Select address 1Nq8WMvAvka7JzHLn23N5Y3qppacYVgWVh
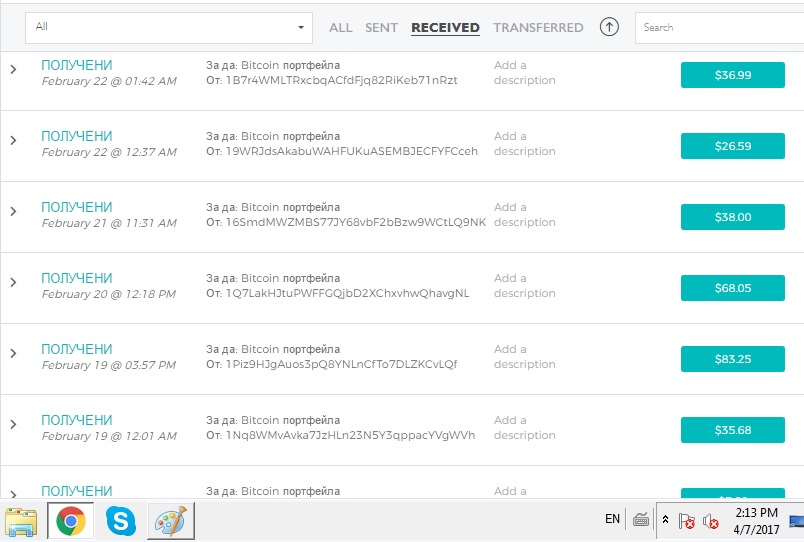 tap(350, 435)
